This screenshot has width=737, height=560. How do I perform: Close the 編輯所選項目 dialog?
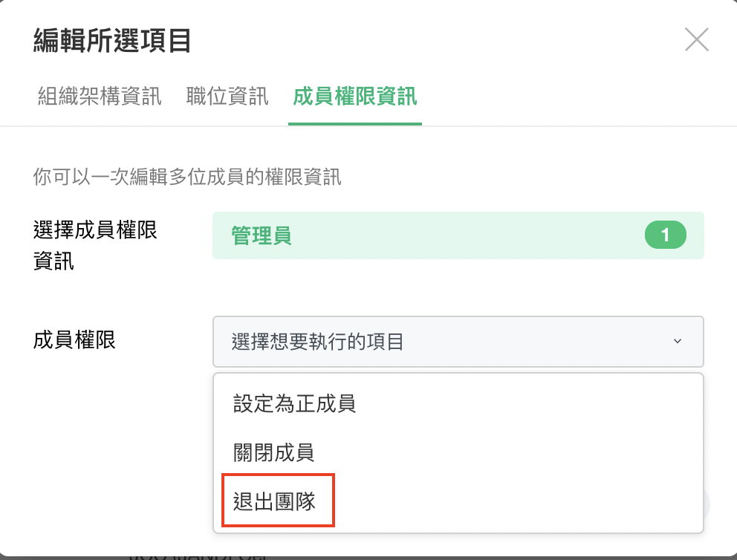coord(696,40)
